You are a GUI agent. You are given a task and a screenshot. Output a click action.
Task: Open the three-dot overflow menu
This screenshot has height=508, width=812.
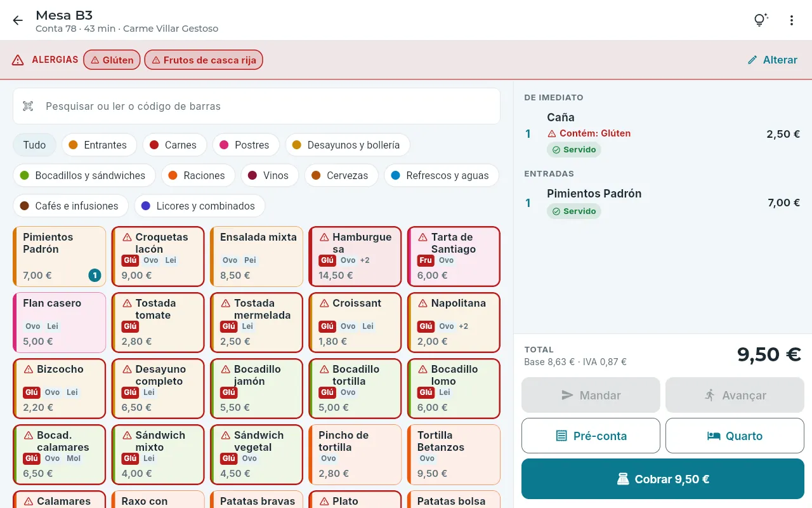(x=792, y=20)
